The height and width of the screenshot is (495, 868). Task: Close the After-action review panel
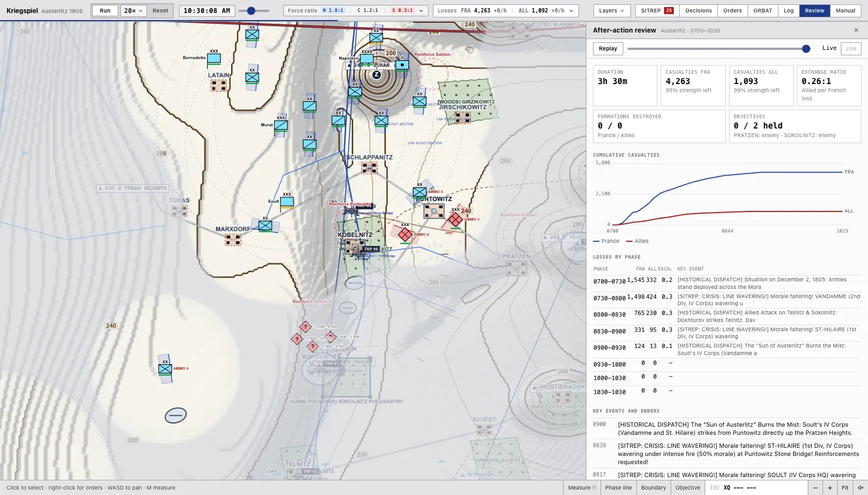click(856, 30)
